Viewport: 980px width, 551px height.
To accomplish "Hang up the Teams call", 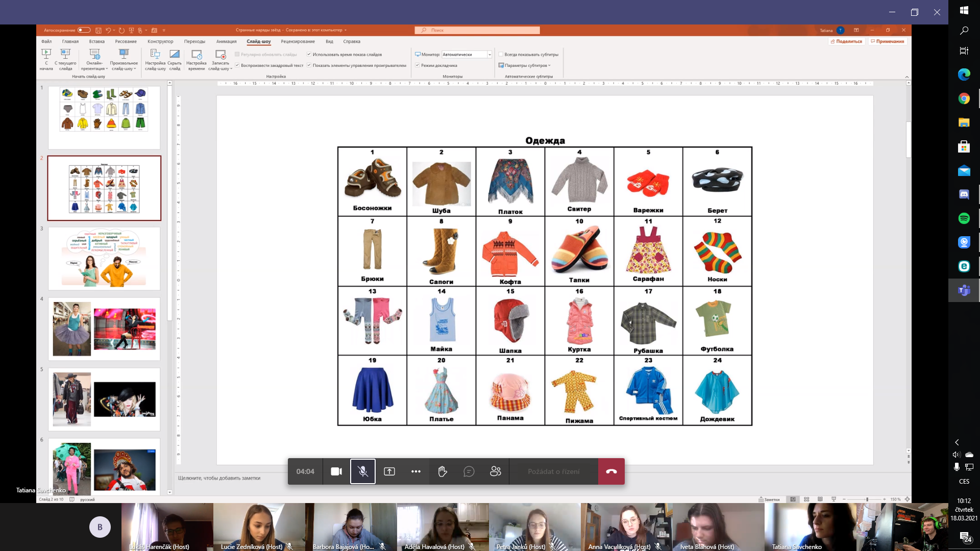I will [611, 471].
